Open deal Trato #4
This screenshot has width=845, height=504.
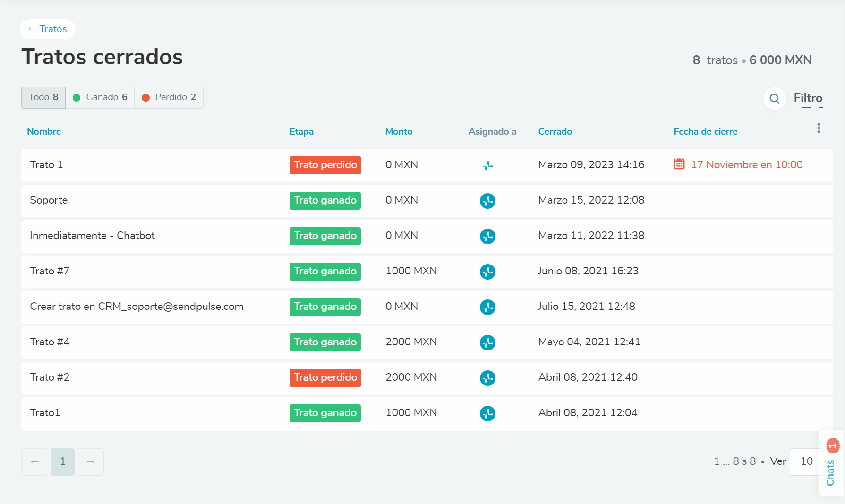pyautogui.click(x=50, y=342)
